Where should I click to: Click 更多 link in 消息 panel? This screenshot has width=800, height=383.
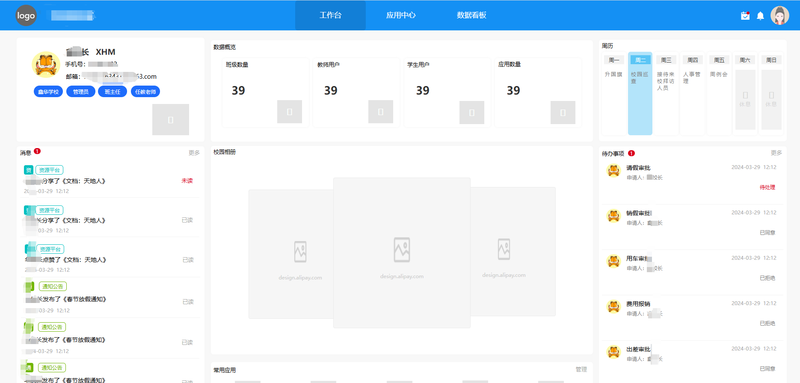pyautogui.click(x=193, y=152)
